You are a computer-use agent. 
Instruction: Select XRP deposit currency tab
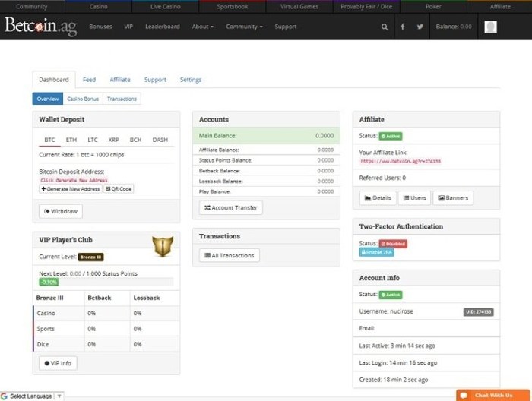[114, 140]
